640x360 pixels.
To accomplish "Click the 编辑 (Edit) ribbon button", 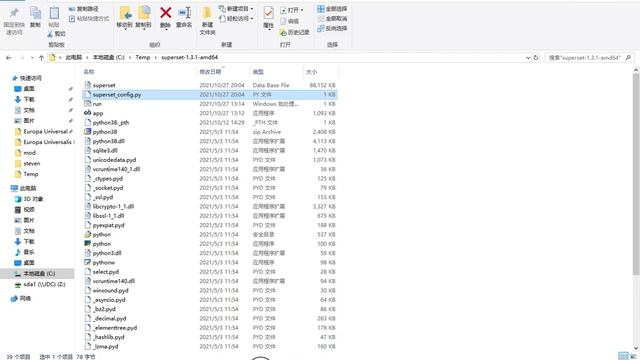I will pyautogui.click(x=290, y=21).
